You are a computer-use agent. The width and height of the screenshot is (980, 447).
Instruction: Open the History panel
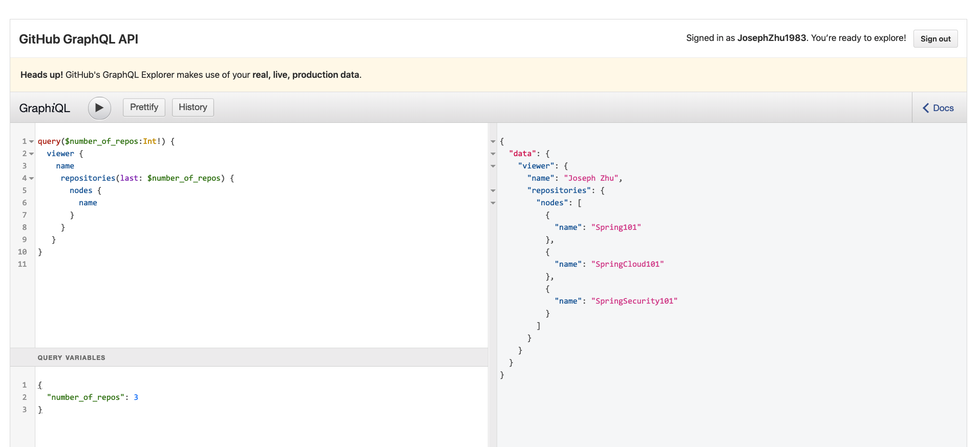pyautogui.click(x=193, y=108)
